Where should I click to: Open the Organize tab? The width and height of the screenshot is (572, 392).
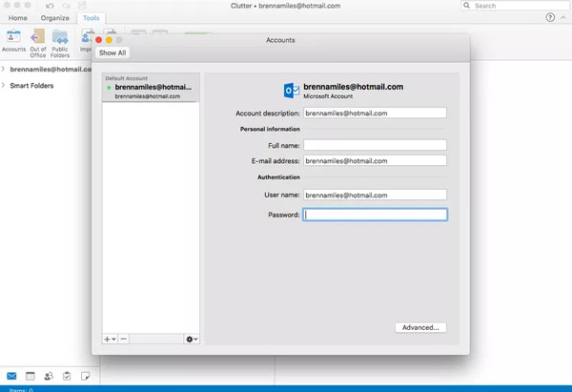click(x=54, y=18)
